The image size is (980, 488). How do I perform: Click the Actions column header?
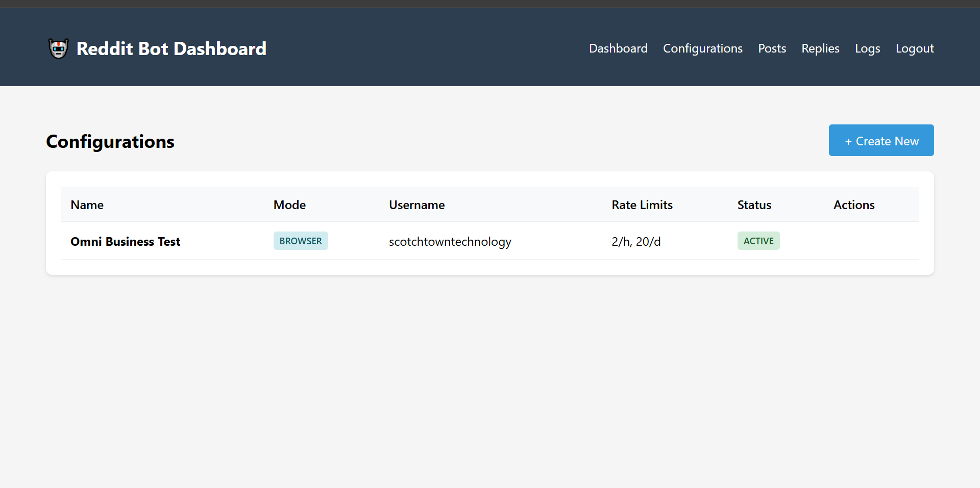(854, 205)
